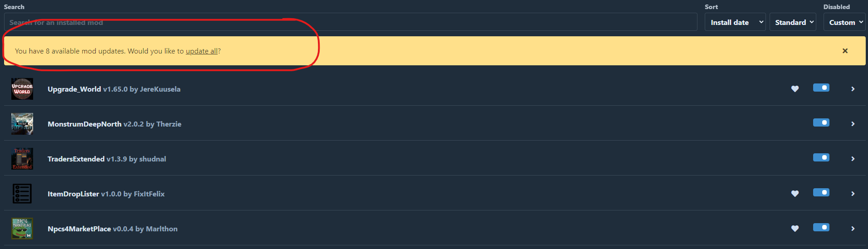868x249 pixels.
Task: Toggle off the MonstrumDeepNorth mod
Action: point(821,122)
